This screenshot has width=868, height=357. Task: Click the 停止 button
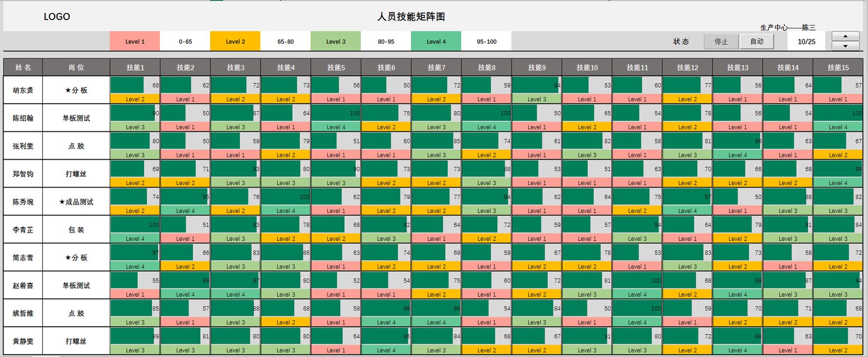721,42
